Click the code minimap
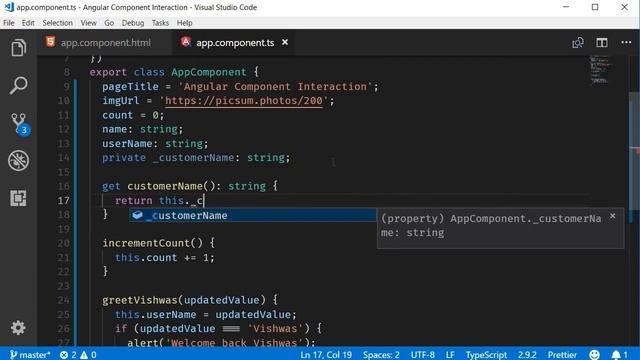Image resolution: width=640 pixels, height=360 pixels. 600,70
